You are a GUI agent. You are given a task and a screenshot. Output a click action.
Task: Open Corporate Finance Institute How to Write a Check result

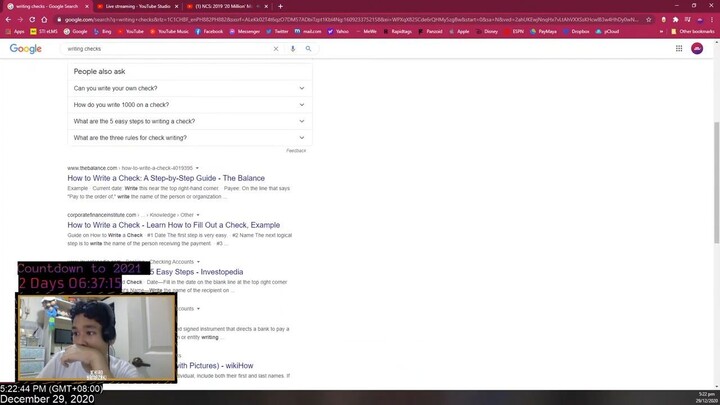(x=174, y=225)
